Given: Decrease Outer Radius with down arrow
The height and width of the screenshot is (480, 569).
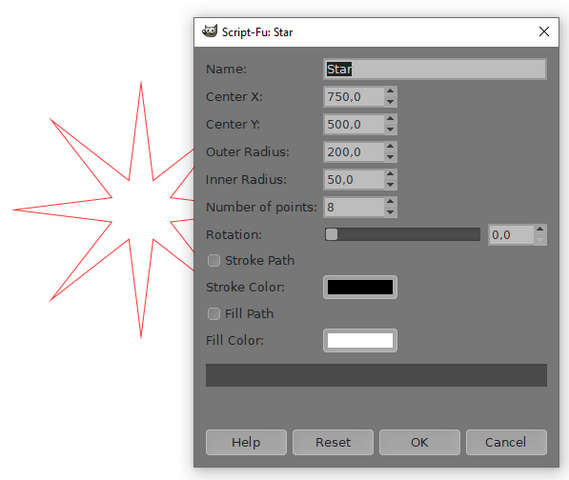Looking at the screenshot, I should point(390,157).
